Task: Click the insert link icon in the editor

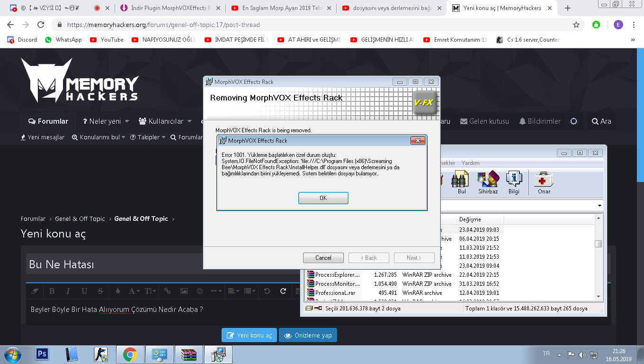Action: tap(168, 291)
